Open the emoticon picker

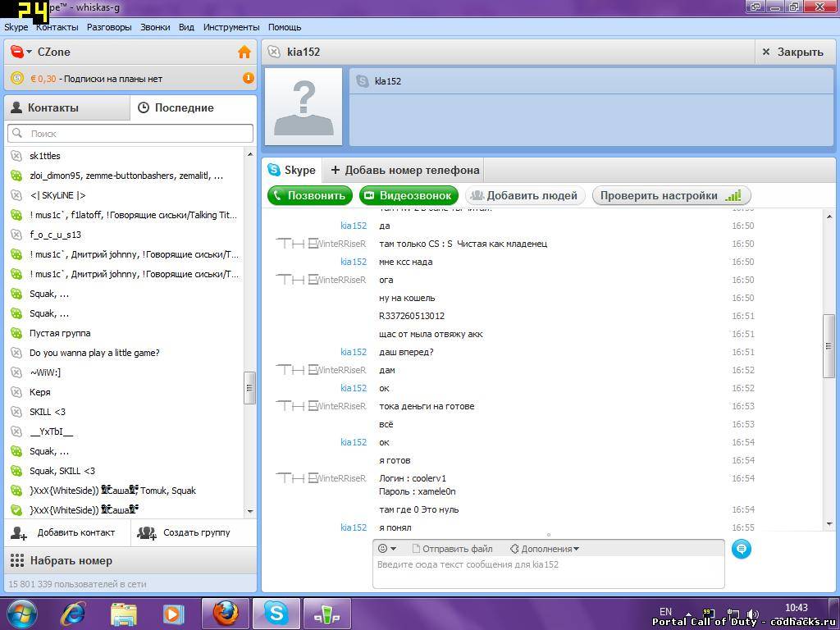pyautogui.click(x=387, y=549)
